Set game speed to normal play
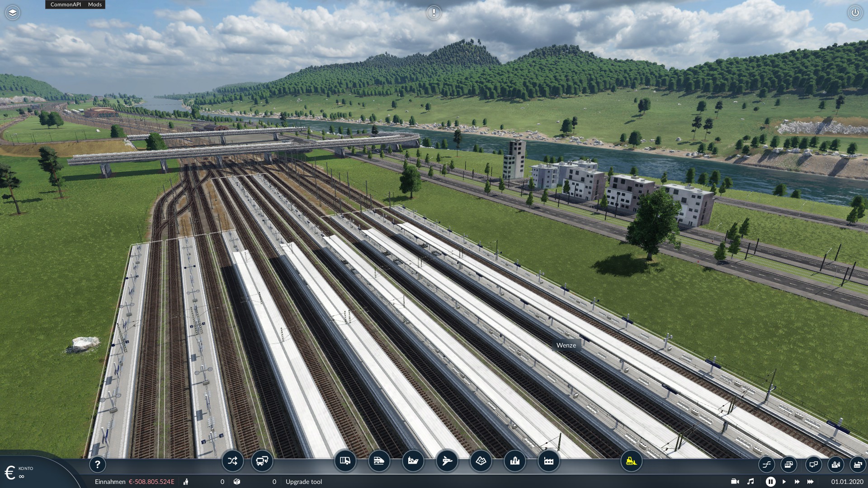 (784, 482)
